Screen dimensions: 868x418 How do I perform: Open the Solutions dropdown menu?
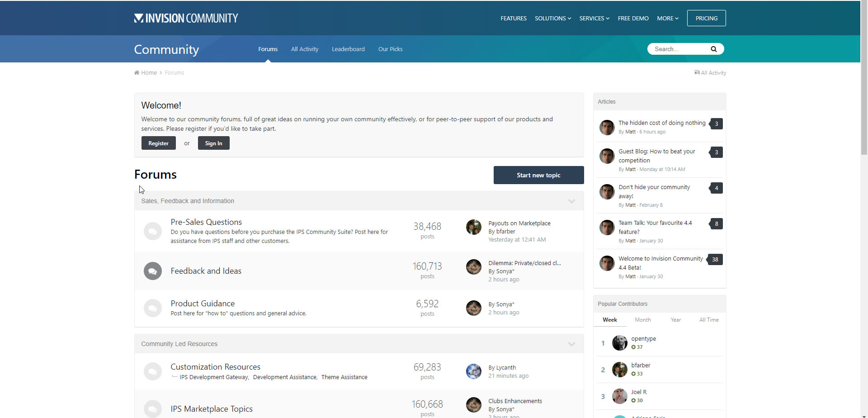(553, 19)
